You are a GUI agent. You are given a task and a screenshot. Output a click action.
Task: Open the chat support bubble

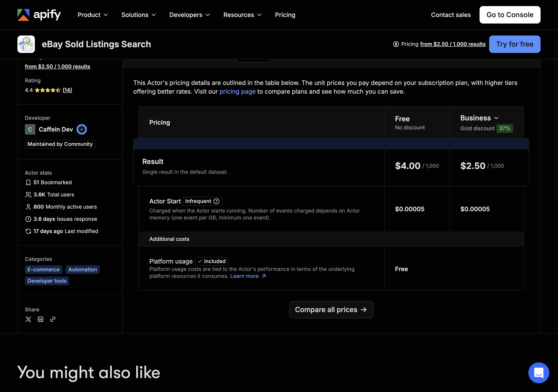click(x=539, y=373)
